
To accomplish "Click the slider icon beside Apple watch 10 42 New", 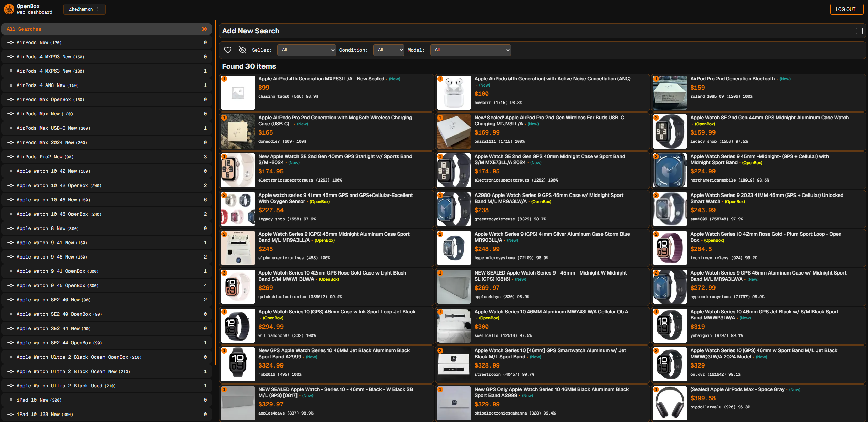I will (x=11, y=171).
